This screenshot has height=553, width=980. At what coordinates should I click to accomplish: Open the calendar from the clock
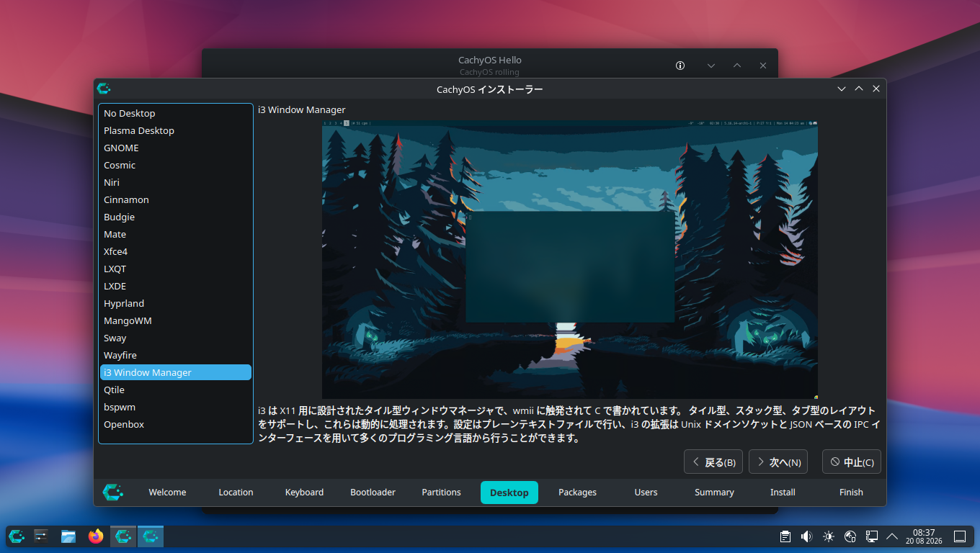pos(924,536)
